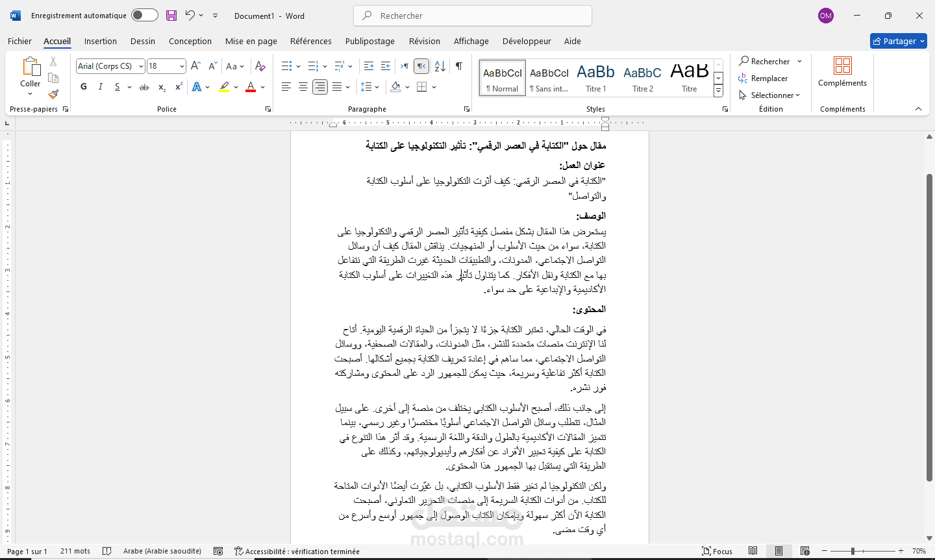Select the Format Painter brush
This screenshot has height=560, width=935.
[x=53, y=94]
